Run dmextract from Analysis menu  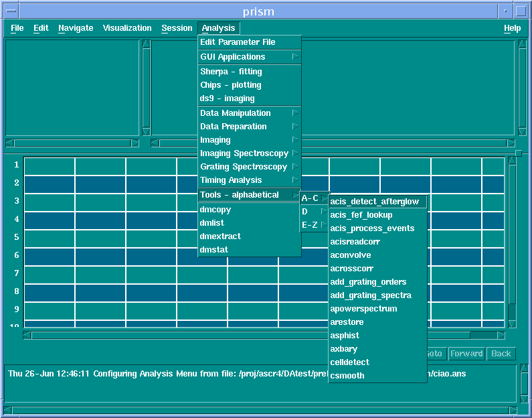click(250, 236)
